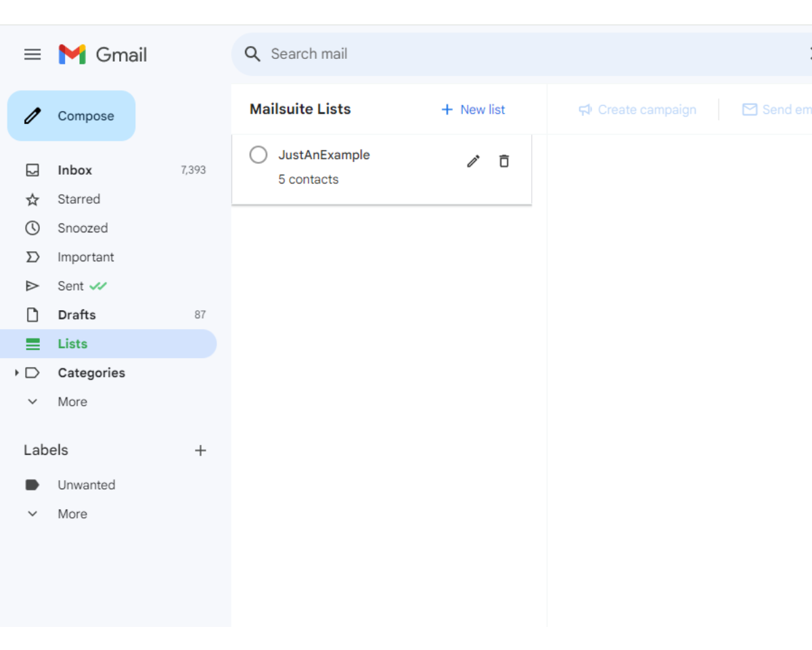
Task: Click the Sent arrow icon
Action: (x=32, y=286)
